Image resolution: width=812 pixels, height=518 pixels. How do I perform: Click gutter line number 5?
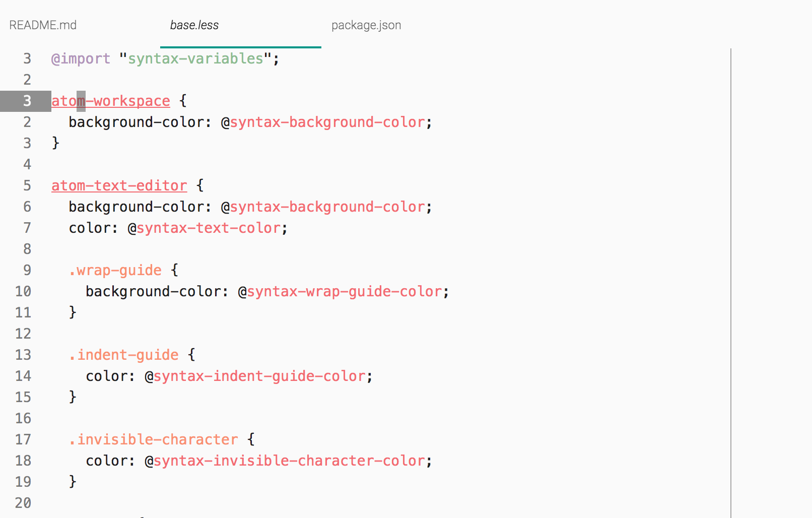[x=27, y=185]
